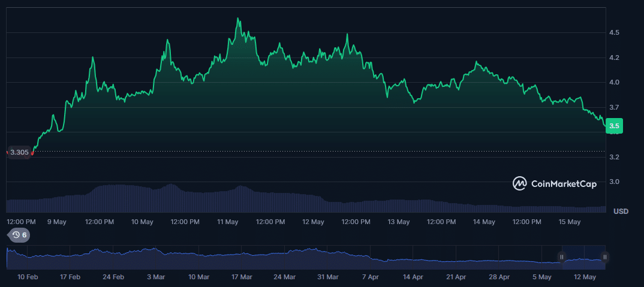Click the CoinMarketCap logo icon

pyautogui.click(x=519, y=183)
